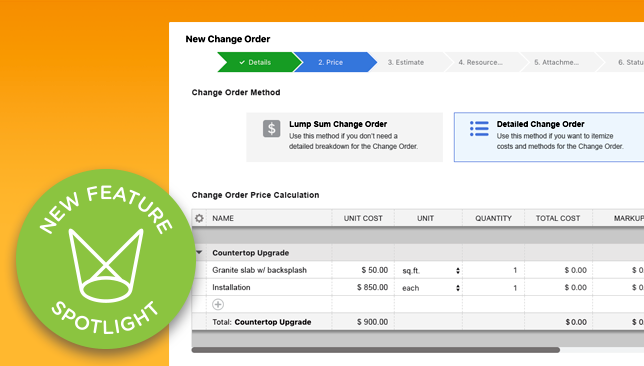Click the Countertop Upgrade group title

[251, 253]
